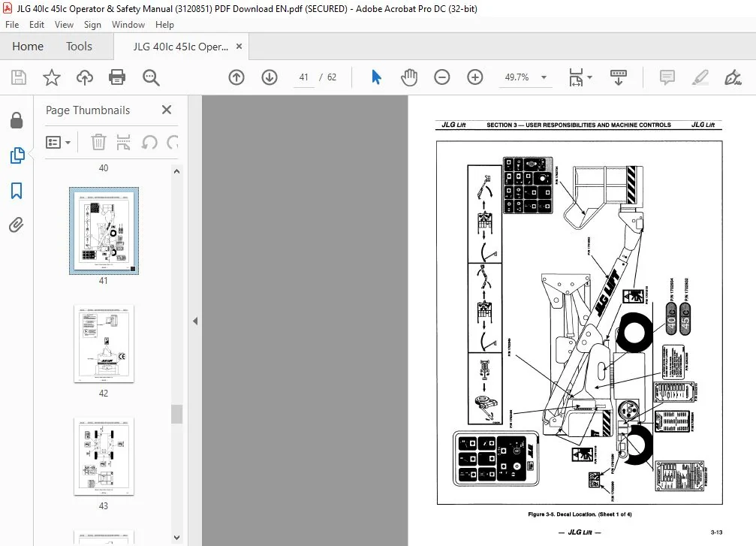
Task: Click the scrolling mode read icon
Action: [618, 77]
